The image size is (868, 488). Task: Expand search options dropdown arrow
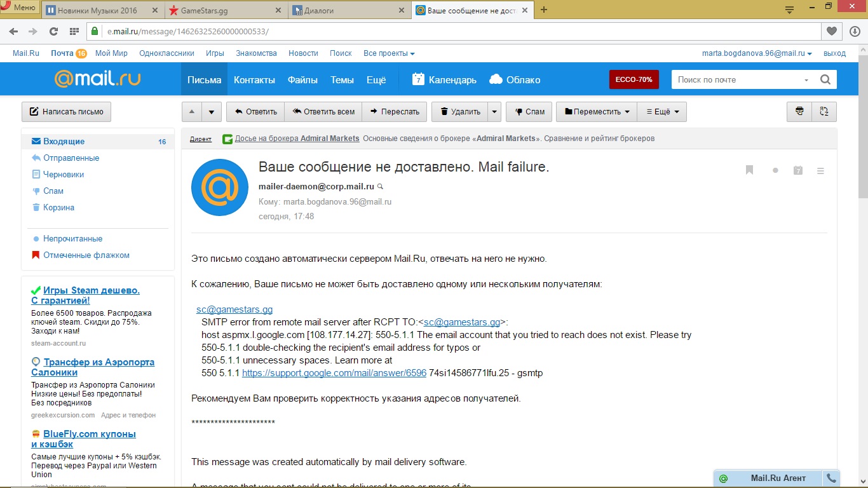coord(806,80)
